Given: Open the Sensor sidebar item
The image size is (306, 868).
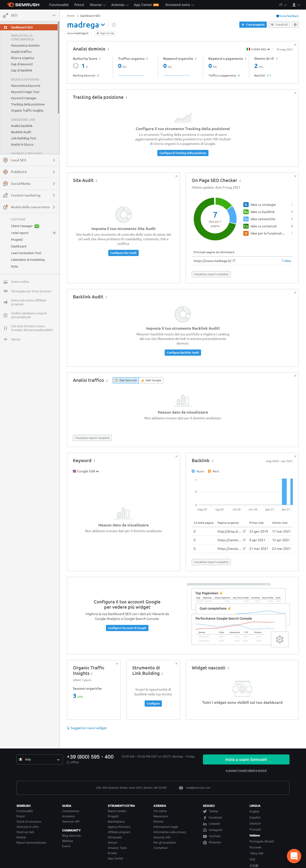Looking at the screenshot, I should [x=16, y=339].
